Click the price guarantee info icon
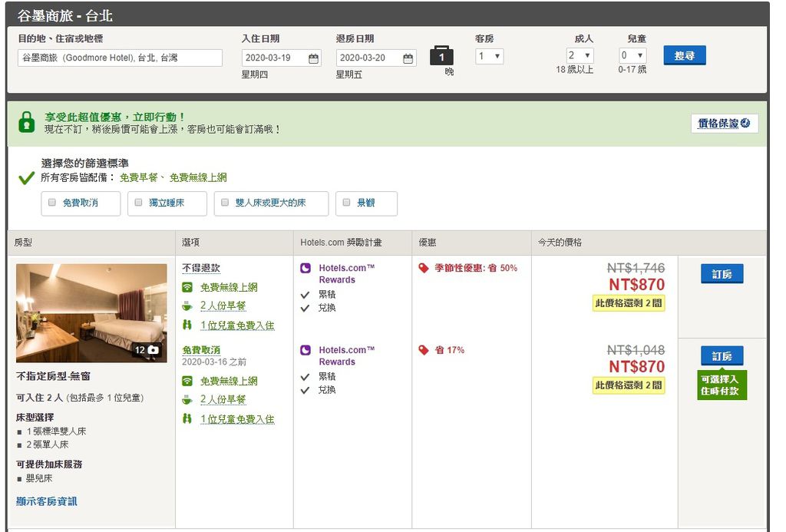Screen dimensions: 786x532 745,123
